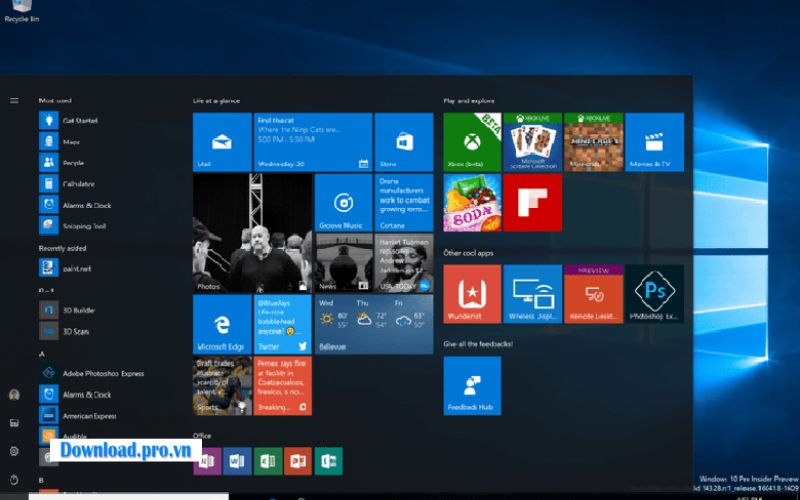800x500 pixels.
Task: Open the Cortana news tile
Action: click(x=404, y=203)
